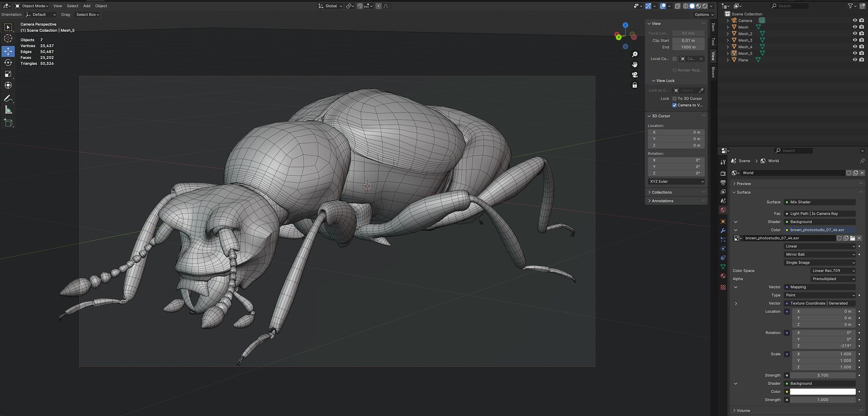The height and width of the screenshot is (416, 868).
Task: Switch to the Item sidebar tab
Action: coord(713,27)
